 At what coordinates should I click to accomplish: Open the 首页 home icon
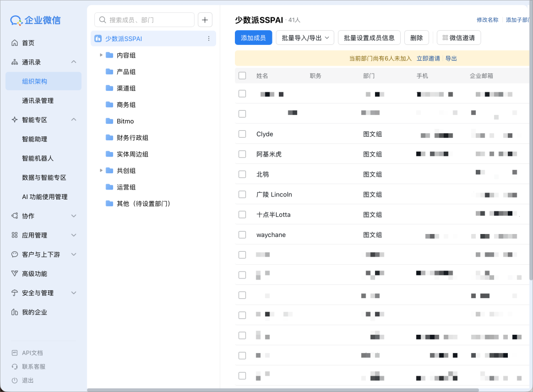tap(15, 43)
